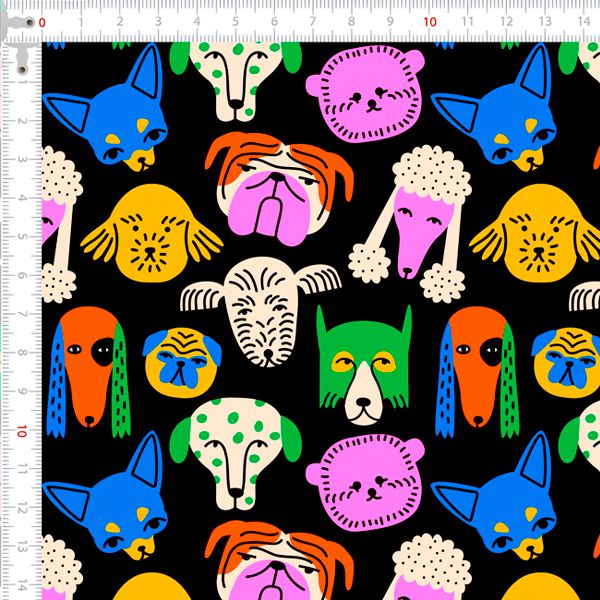Viewport: 600px width, 600px height.
Task: Click the metal clip at the ruler corner
Action: tap(19, 38)
